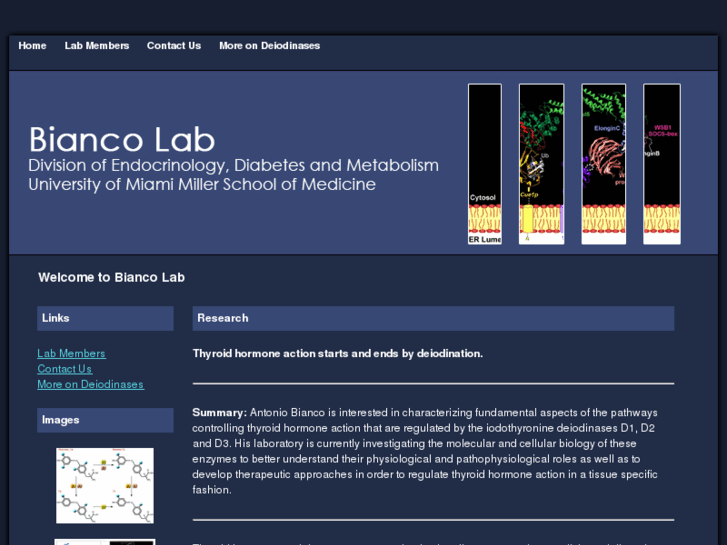Click the Research section header
727x545 pixels.
point(433,318)
